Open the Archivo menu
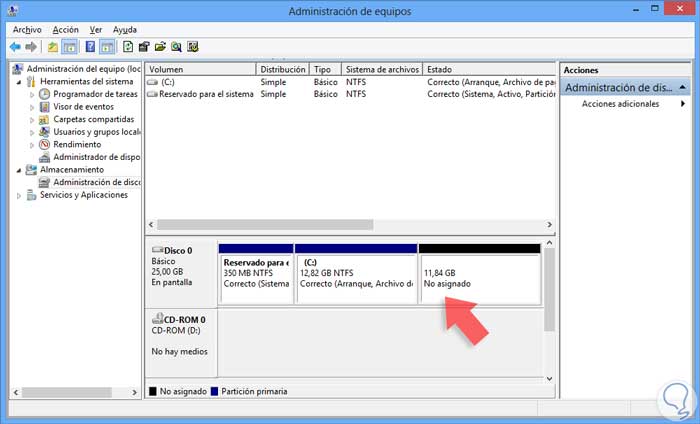700x424 pixels. click(27, 29)
